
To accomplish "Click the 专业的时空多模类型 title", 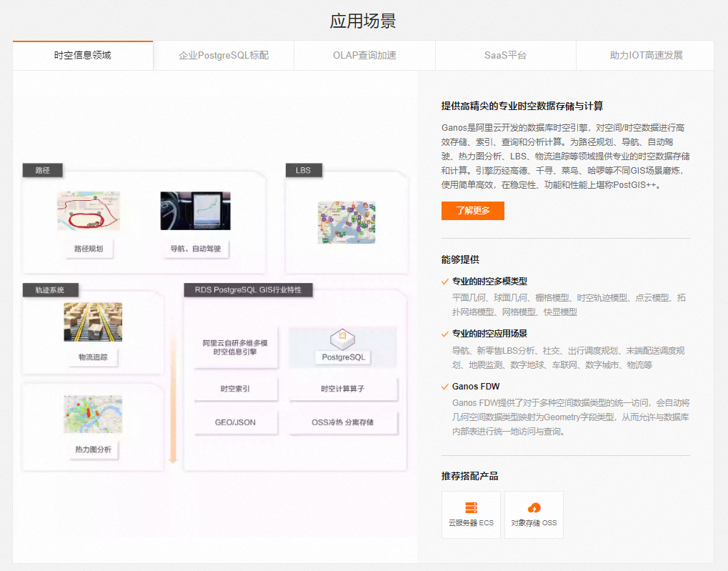I will click(x=490, y=282).
